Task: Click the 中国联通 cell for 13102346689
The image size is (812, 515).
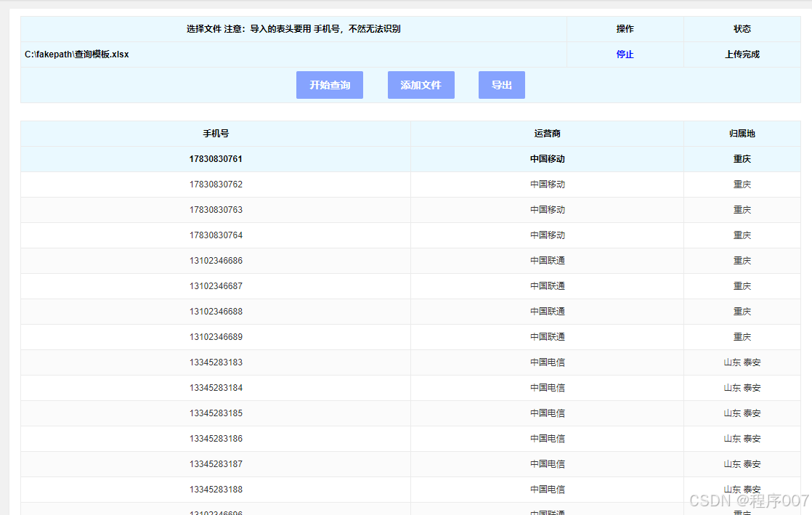Action: (547, 336)
